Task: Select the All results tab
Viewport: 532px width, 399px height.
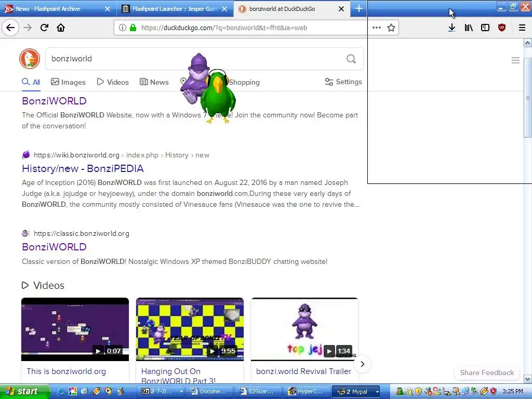Action: 31,82
